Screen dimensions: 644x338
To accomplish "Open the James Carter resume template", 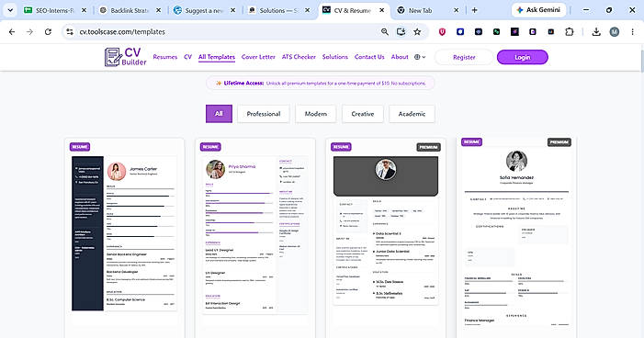I will [x=124, y=238].
